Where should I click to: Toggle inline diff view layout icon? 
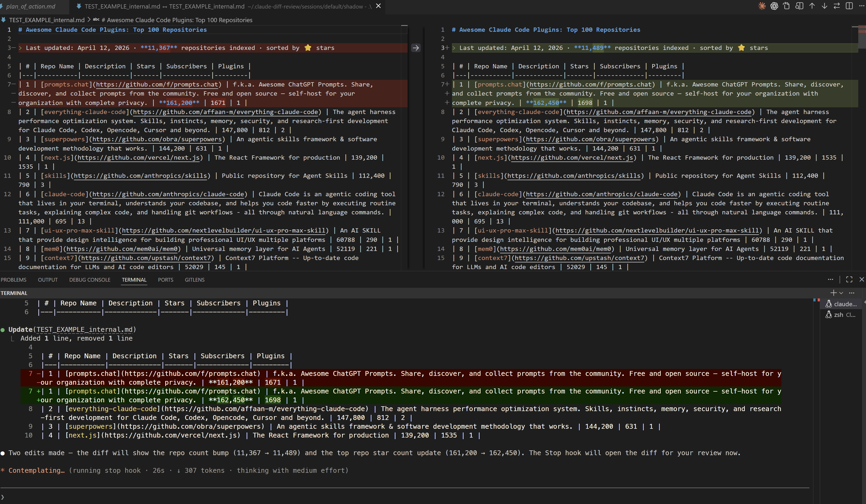(x=849, y=6)
